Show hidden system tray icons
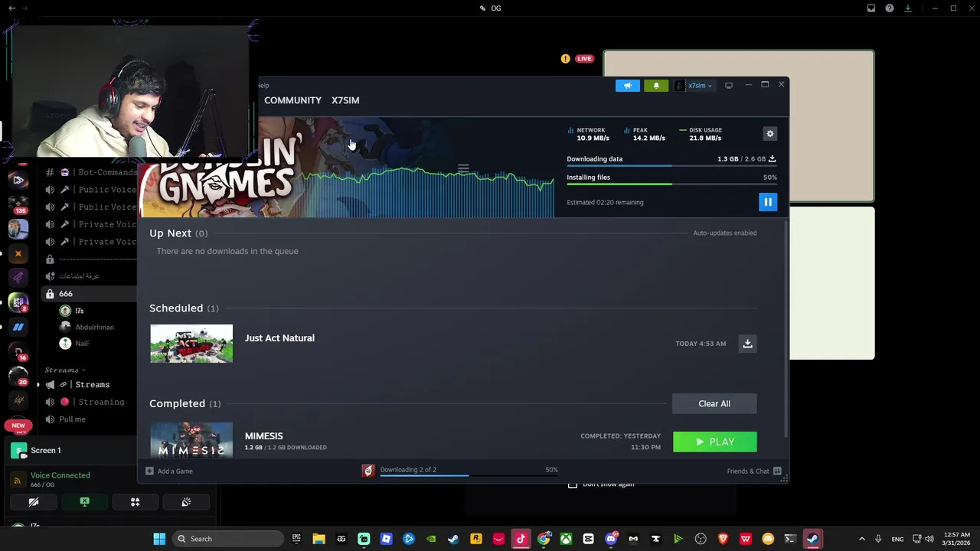Viewport: 980px width, 551px height. pyautogui.click(x=861, y=539)
